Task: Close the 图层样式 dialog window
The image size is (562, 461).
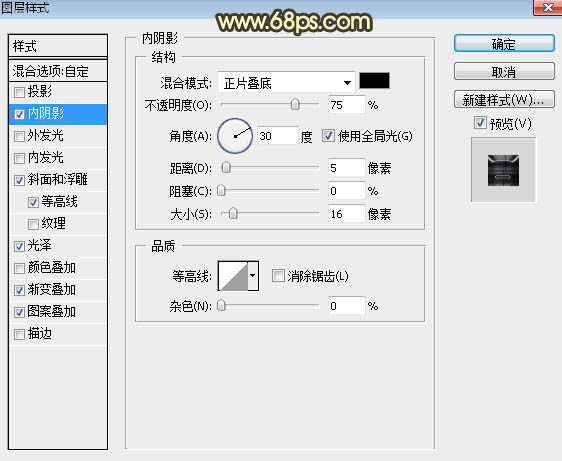Action: click(548, 8)
